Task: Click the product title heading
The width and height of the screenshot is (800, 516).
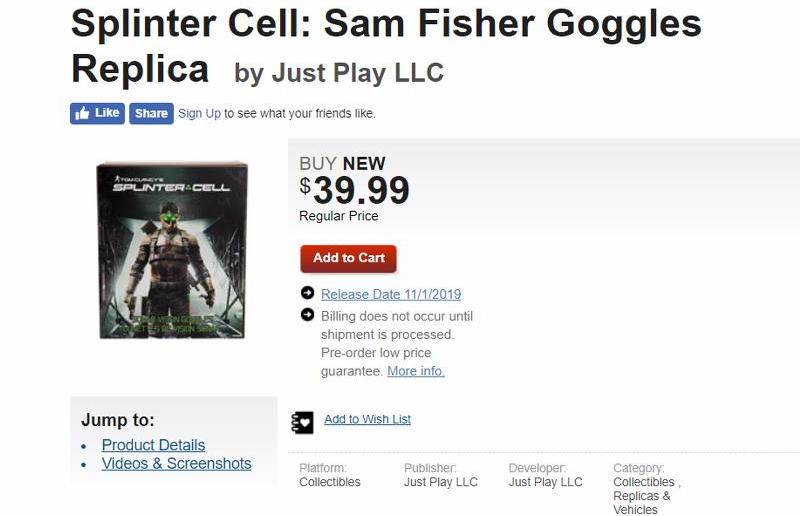Action: [386, 45]
